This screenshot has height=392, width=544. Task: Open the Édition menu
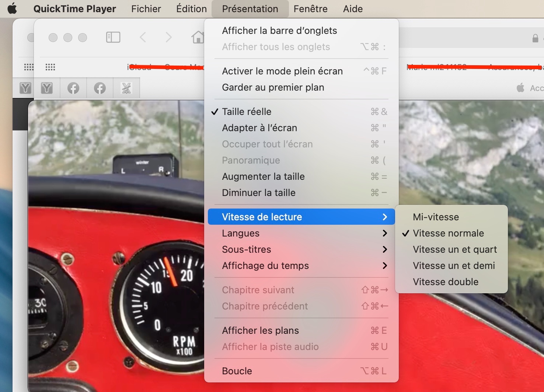(191, 9)
